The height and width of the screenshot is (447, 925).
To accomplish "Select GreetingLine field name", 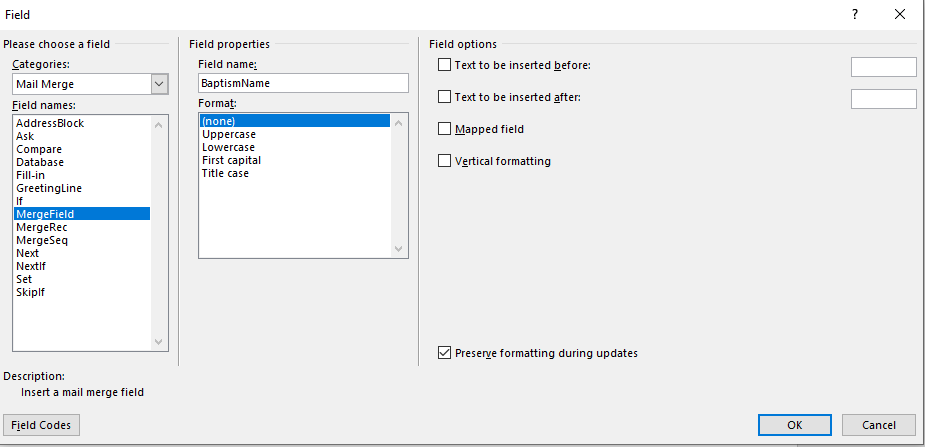I will click(x=49, y=188).
